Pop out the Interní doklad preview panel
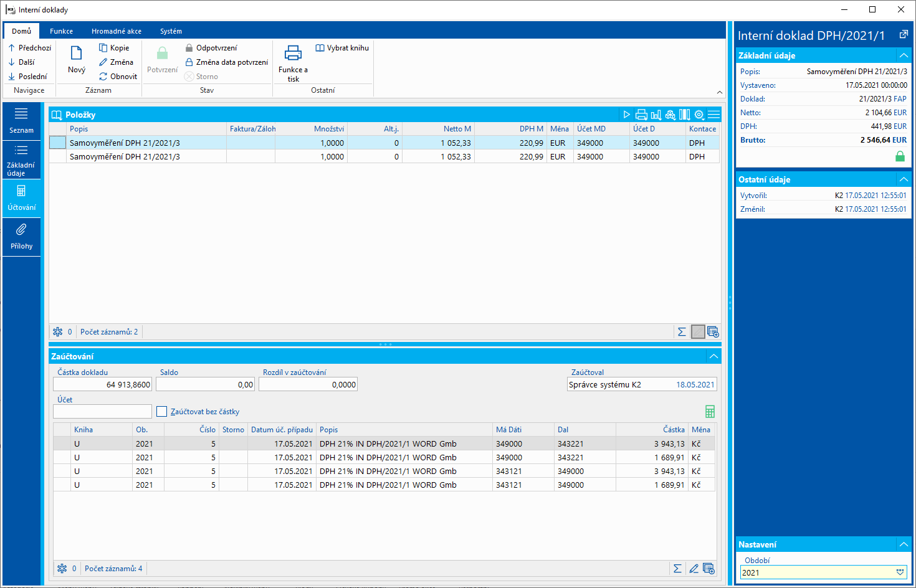Screen dimensions: 916x588 904,35
